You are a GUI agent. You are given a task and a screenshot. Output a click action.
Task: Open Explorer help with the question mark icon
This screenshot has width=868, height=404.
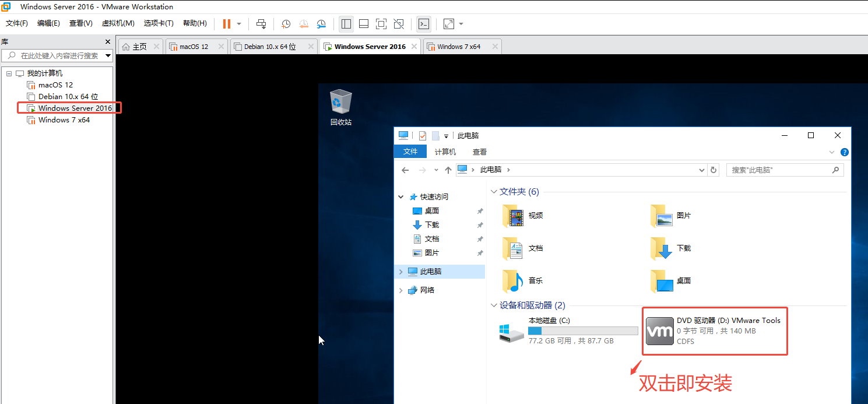tap(845, 152)
